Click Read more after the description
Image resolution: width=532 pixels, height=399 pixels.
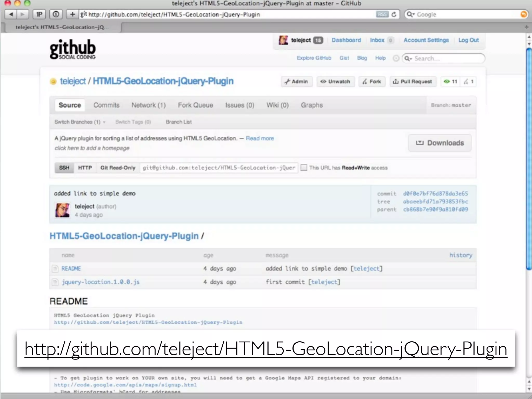(260, 138)
